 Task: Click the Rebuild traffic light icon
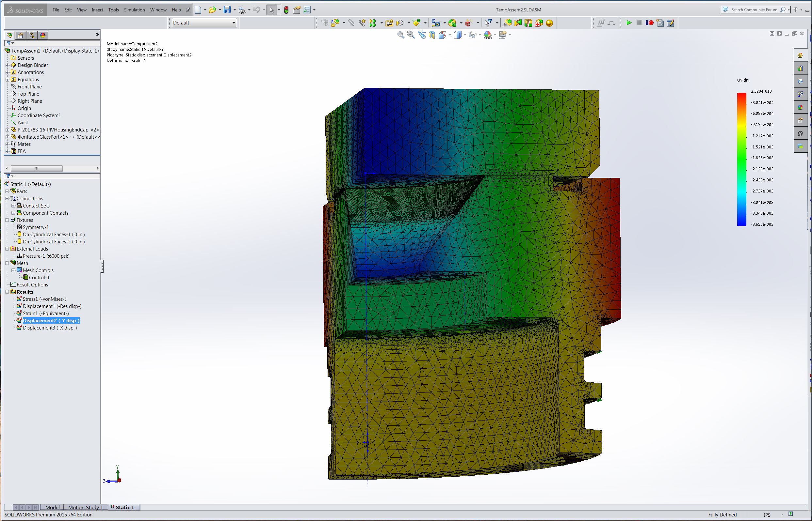point(286,10)
